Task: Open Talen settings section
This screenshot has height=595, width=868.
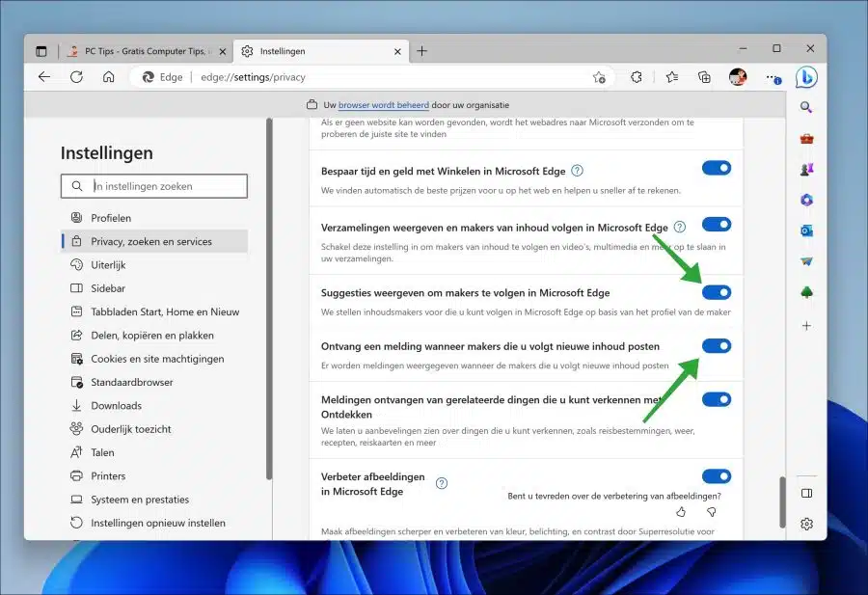Action: (154, 452)
